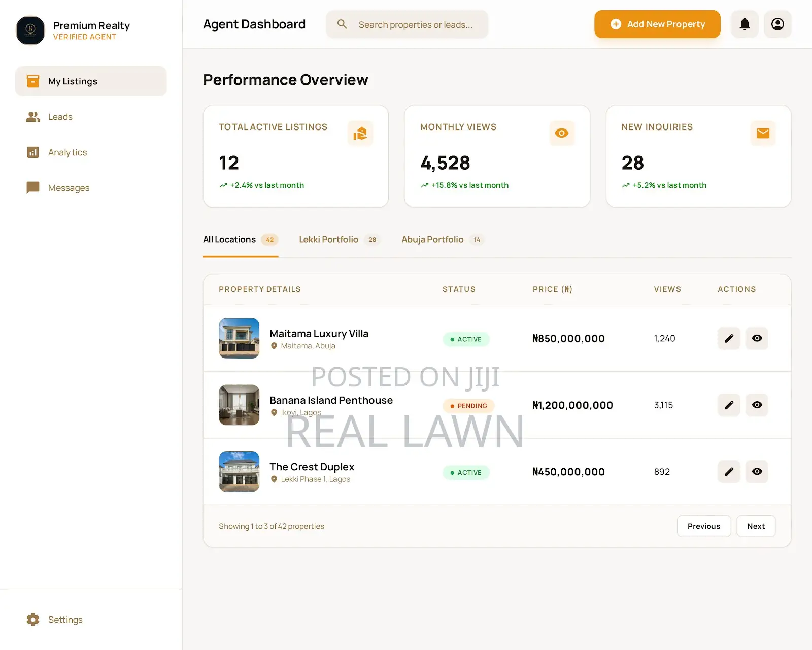Click the trend arrow beside +5.2% vs last month

point(626,185)
